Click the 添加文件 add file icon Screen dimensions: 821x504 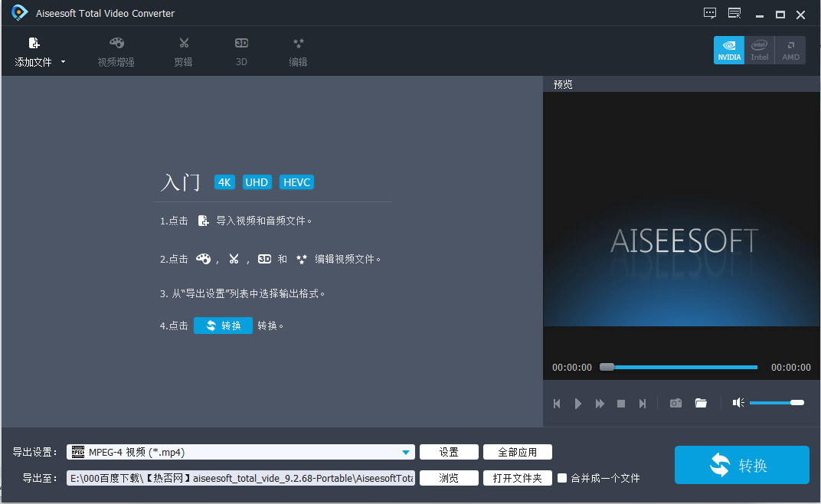(x=34, y=43)
